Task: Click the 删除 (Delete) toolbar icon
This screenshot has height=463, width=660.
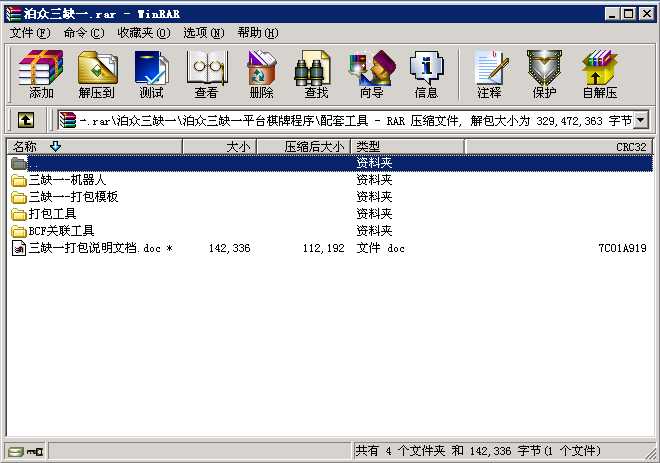Action: [x=261, y=74]
